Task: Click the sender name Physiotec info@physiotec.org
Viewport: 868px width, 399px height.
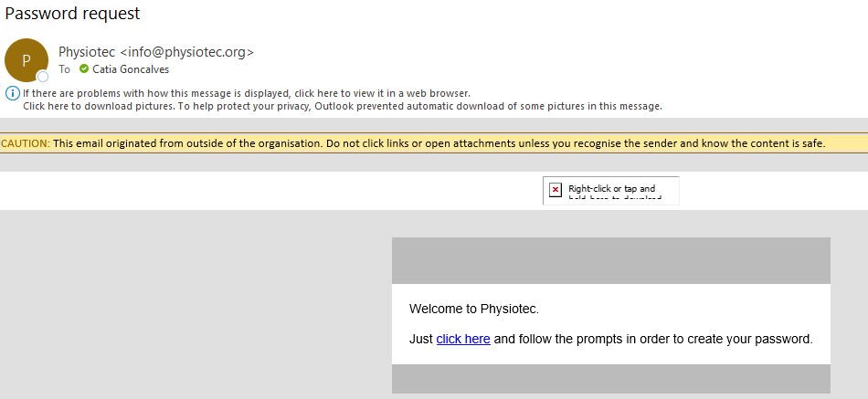Action: click(155, 52)
